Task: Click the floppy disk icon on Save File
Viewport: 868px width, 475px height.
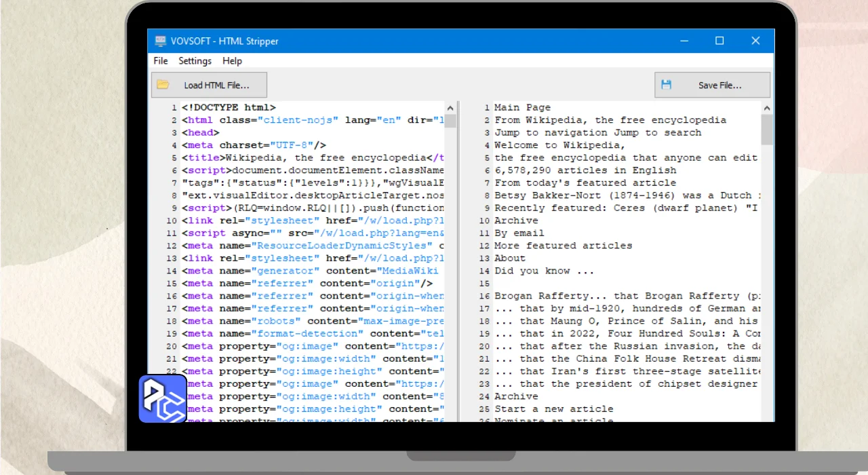Action: (x=666, y=85)
